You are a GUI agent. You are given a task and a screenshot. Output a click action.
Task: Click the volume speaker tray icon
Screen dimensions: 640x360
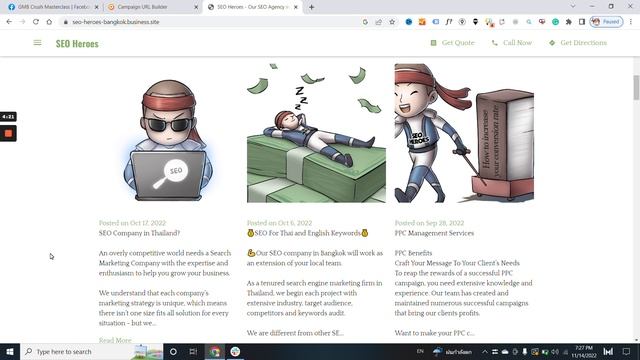[x=555, y=351]
